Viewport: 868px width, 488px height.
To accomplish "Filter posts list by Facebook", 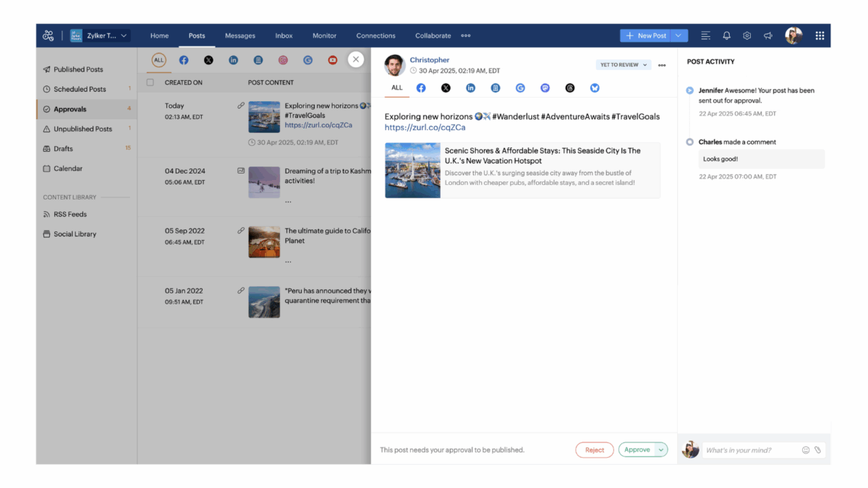I will [x=184, y=60].
